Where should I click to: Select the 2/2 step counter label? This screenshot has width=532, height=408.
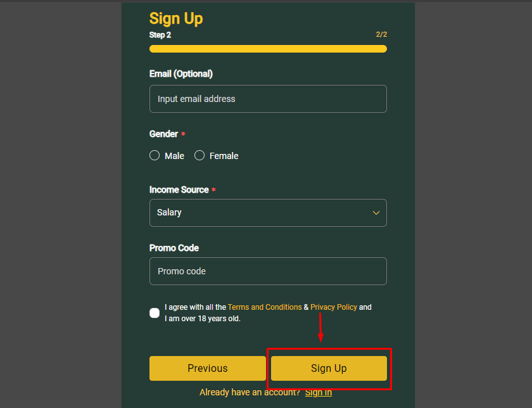click(x=381, y=34)
